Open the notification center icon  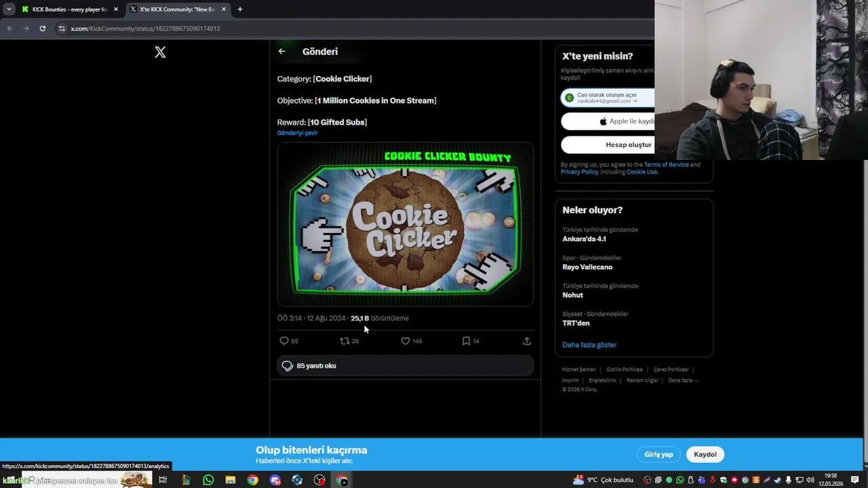854,480
